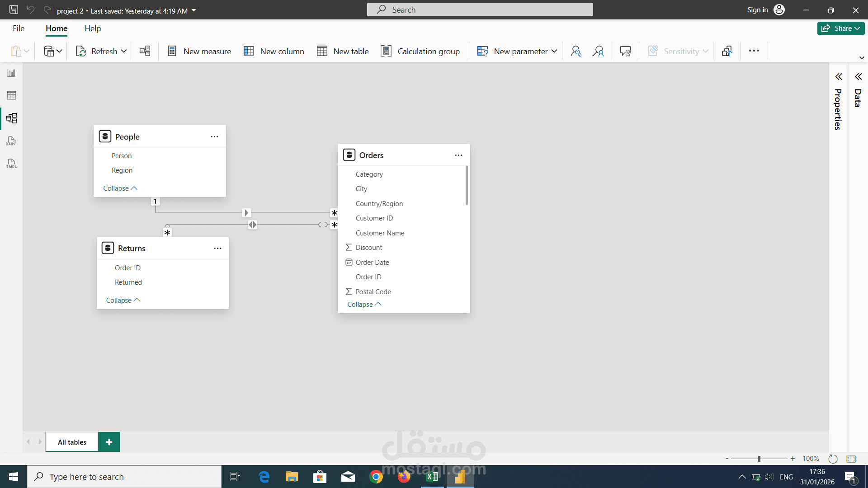Collapse the People table card
The image size is (868, 488).
pos(120,188)
